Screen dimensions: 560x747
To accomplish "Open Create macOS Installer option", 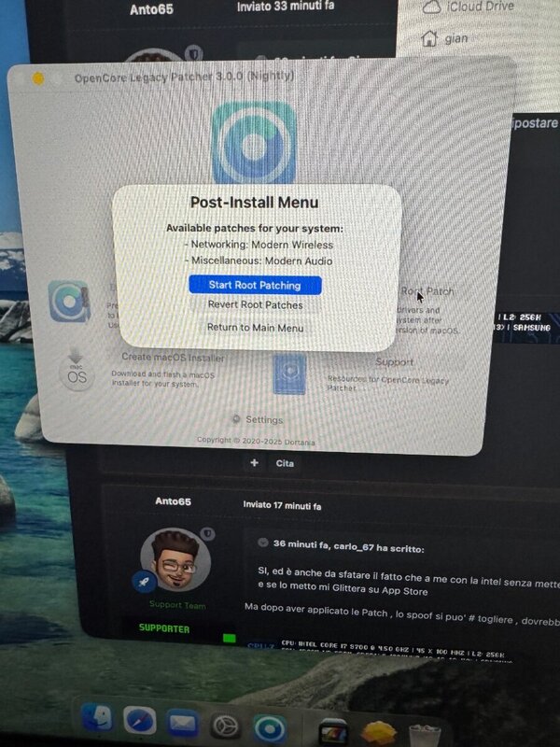I will [173, 357].
